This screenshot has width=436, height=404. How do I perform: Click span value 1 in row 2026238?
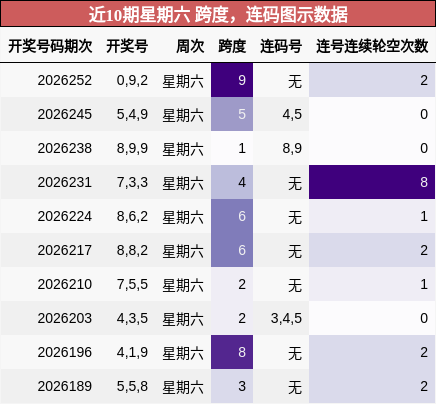pos(232,148)
